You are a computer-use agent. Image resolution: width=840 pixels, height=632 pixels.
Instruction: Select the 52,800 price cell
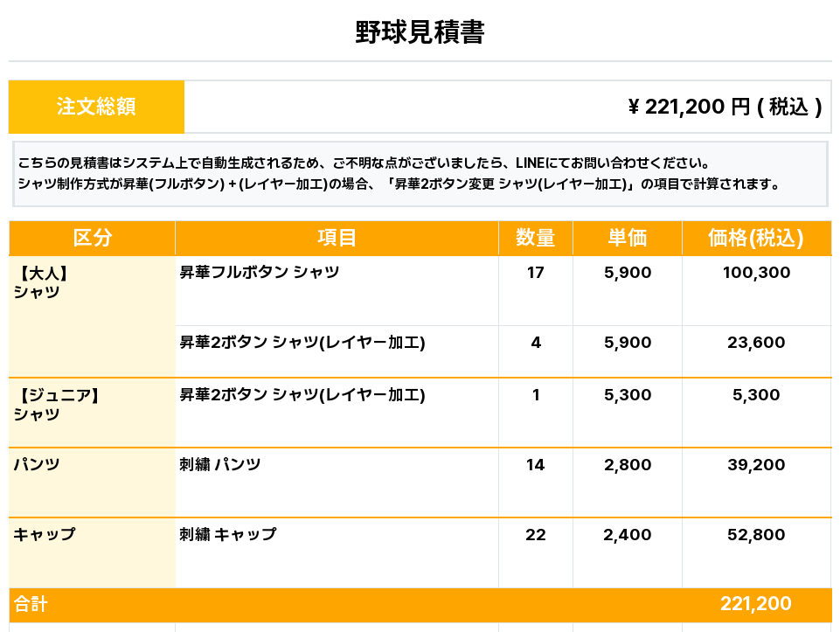pyautogui.click(x=755, y=535)
